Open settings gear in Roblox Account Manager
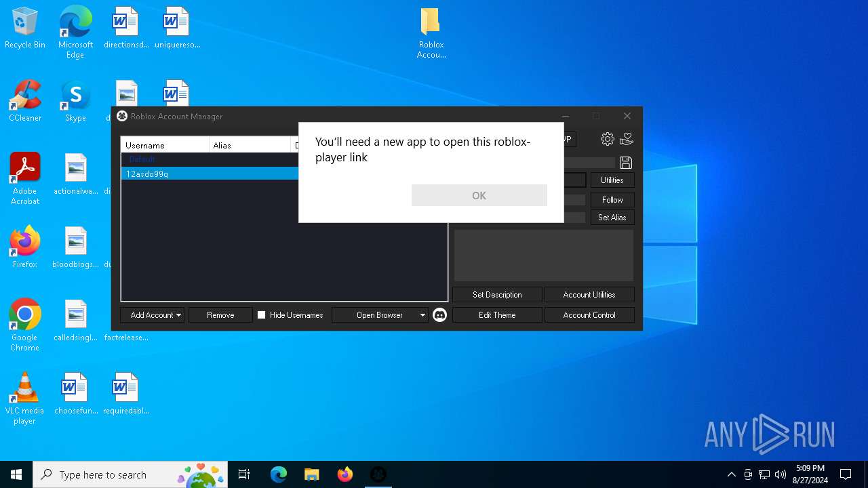The height and width of the screenshot is (488, 868). click(608, 139)
